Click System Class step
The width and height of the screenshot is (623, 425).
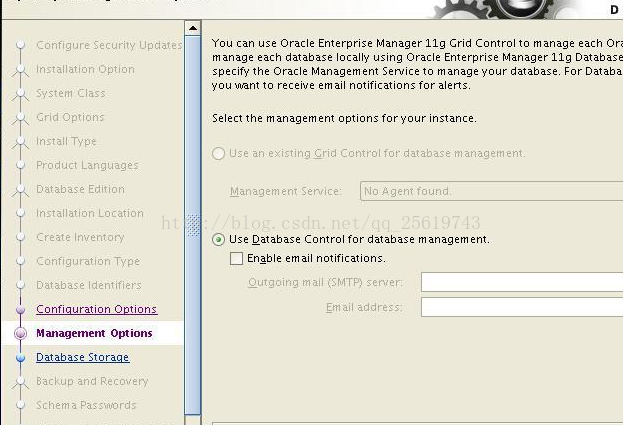(71, 93)
